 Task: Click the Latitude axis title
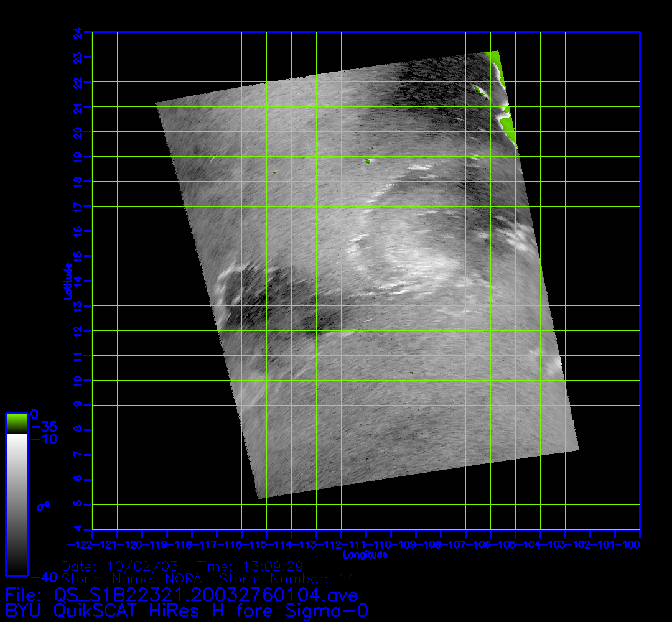tap(66, 281)
